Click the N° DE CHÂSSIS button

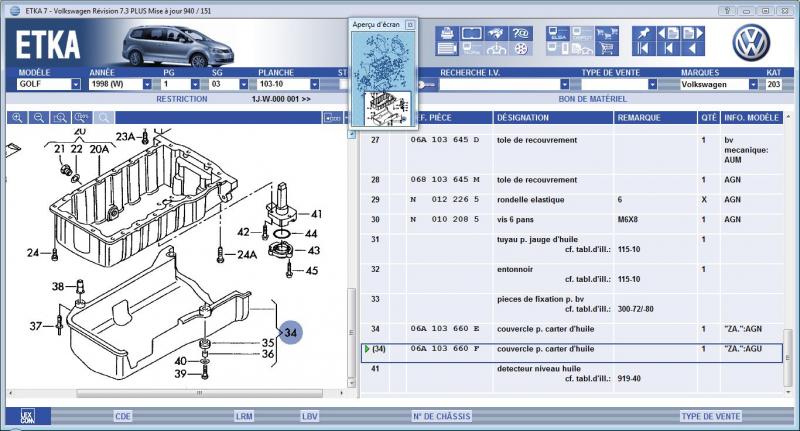click(442, 416)
